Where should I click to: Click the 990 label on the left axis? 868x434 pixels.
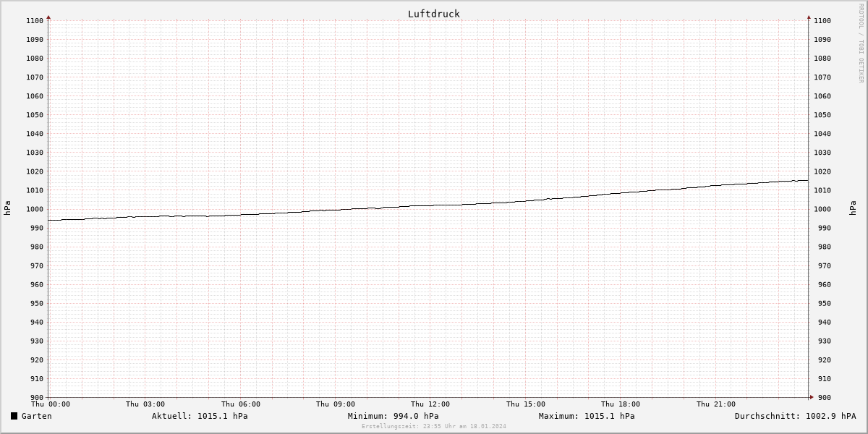(37, 228)
